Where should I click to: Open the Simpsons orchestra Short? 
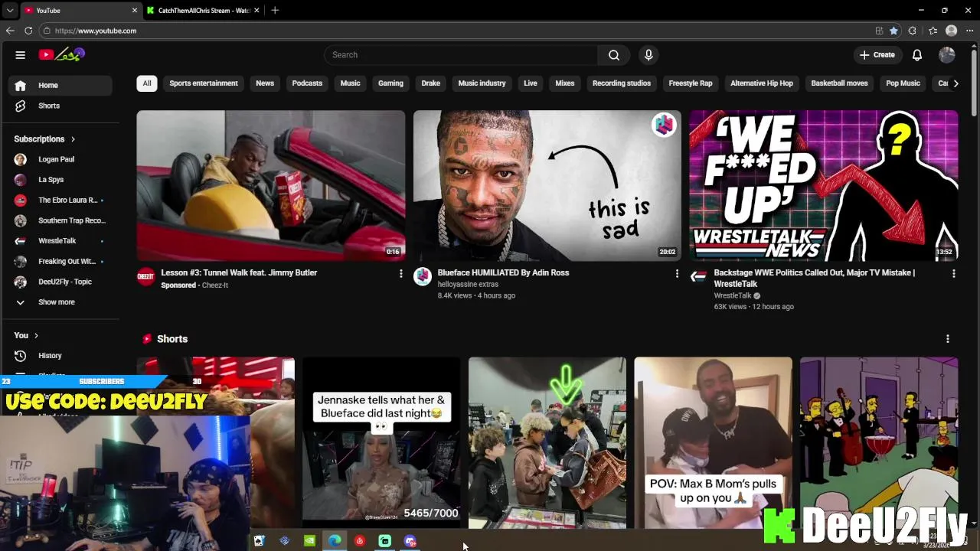pos(879,442)
